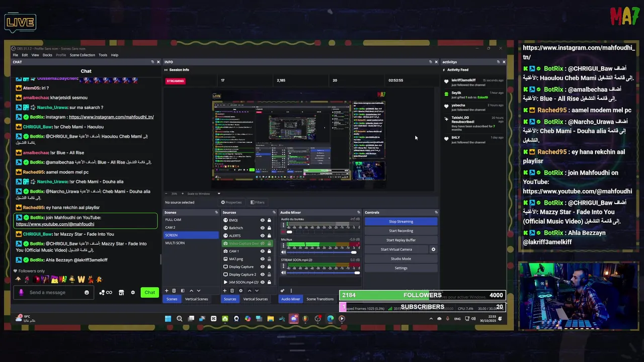Click Stop Streaming button
The height and width of the screenshot is (362, 644).
coord(401,222)
